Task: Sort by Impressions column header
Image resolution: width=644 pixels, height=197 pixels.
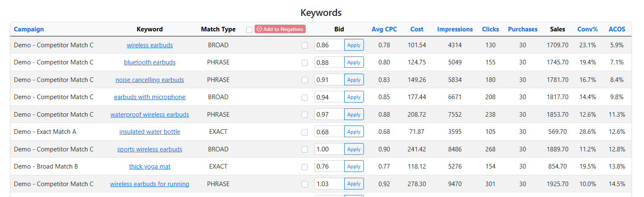Action: tap(455, 29)
